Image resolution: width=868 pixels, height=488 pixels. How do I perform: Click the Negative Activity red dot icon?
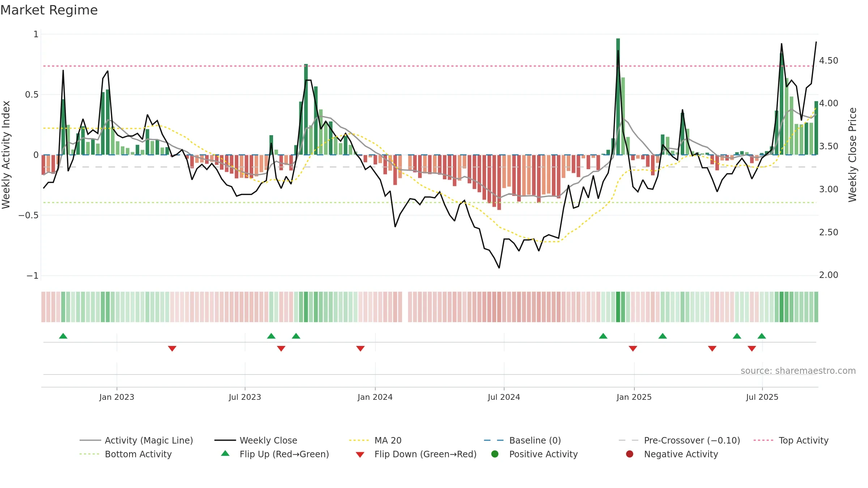pos(630,454)
